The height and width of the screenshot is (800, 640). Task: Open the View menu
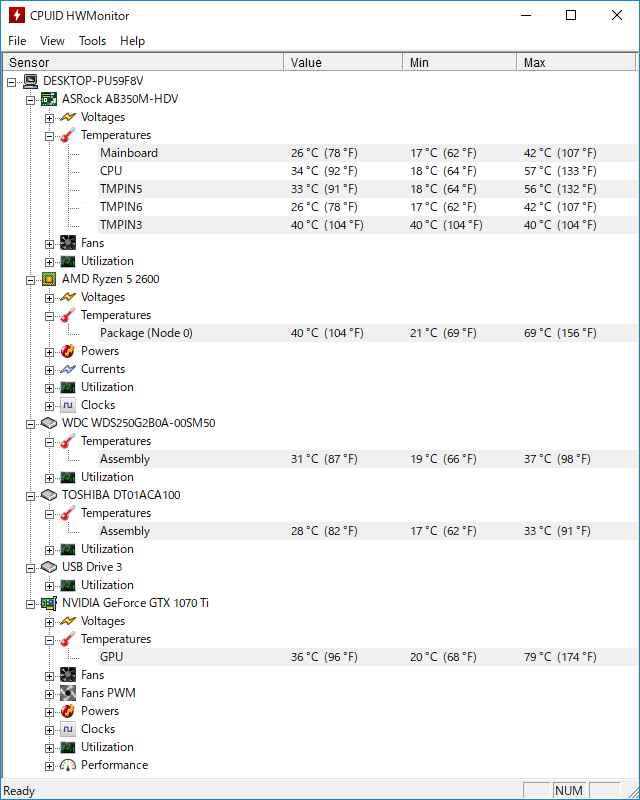click(52, 41)
